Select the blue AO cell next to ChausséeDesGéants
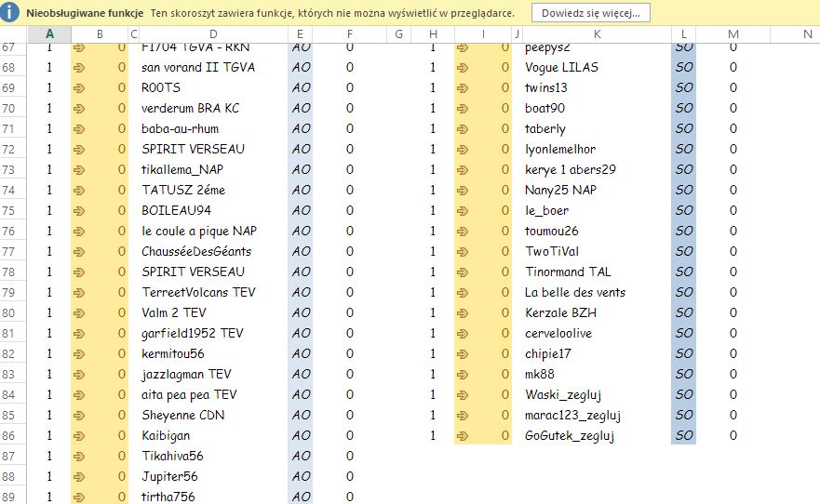Viewport: 820px width, 504px height. [x=302, y=252]
